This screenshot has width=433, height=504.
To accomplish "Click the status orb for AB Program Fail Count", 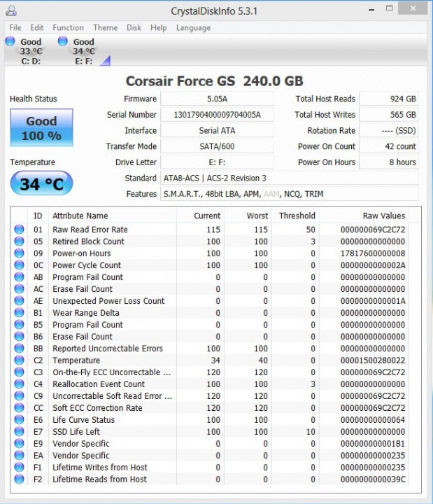I will pyautogui.click(x=20, y=276).
